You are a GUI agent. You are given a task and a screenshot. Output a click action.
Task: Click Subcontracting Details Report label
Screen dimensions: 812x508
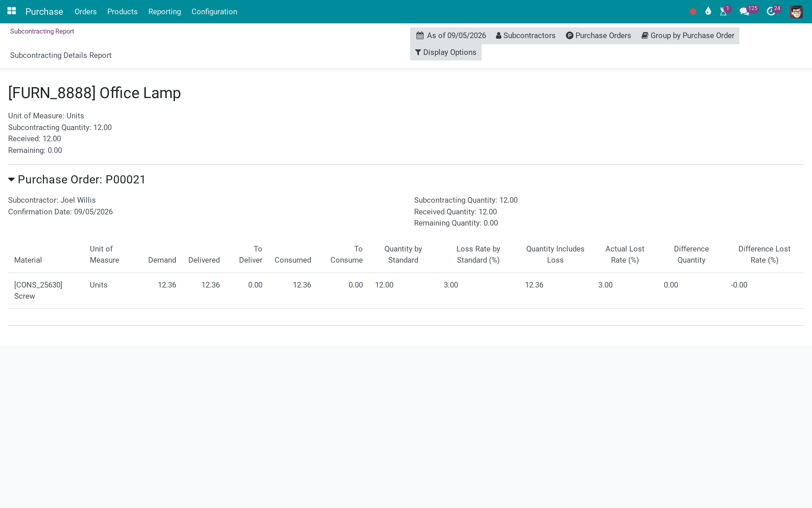61,55
